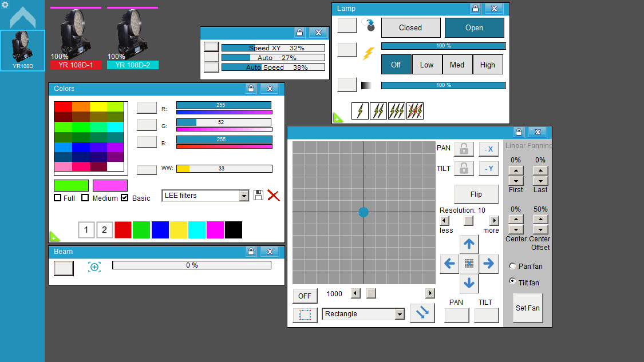
Task: Lock the Colors panel
Action: [251, 88]
